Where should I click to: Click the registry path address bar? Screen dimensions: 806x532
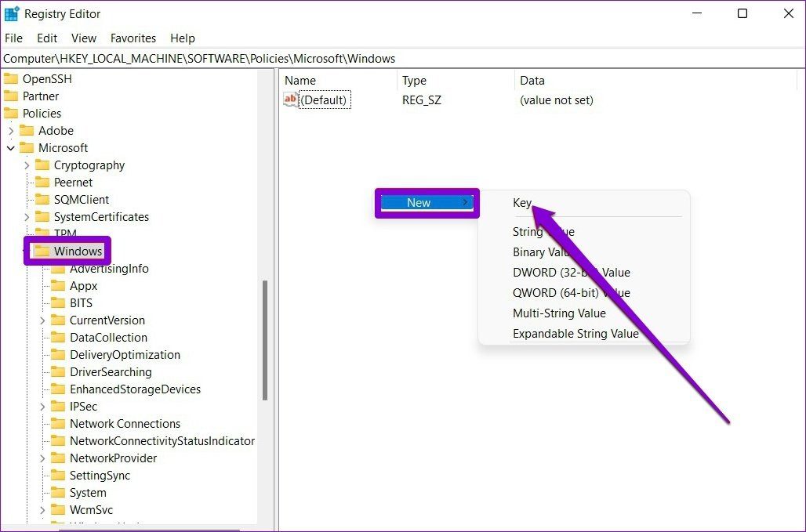tap(402, 59)
